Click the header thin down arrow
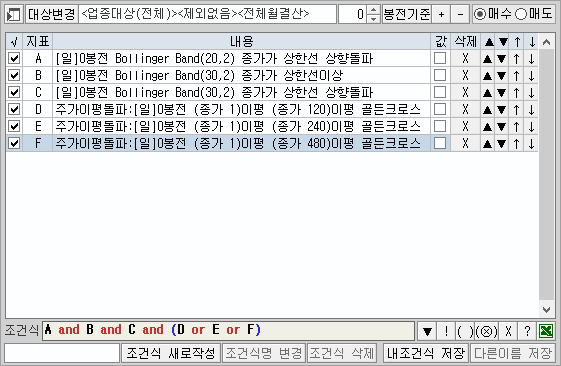561x366 pixels. (532, 42)
